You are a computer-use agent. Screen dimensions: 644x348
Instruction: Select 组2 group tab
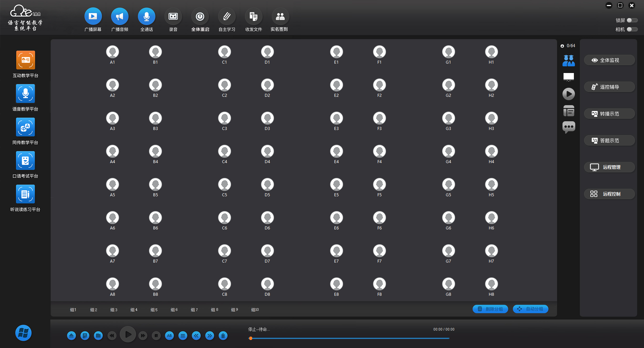coord(94,310)
